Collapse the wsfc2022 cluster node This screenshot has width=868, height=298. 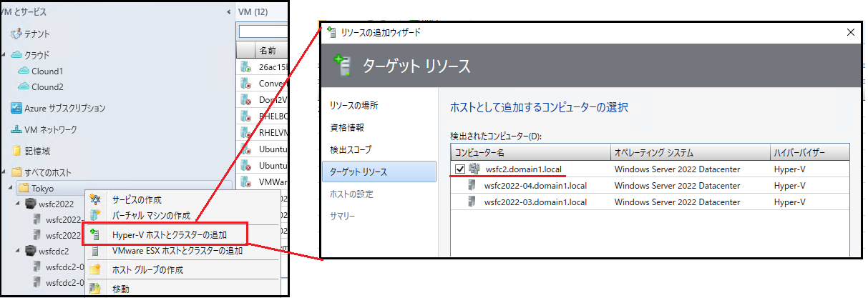click(x=19, y=204)
